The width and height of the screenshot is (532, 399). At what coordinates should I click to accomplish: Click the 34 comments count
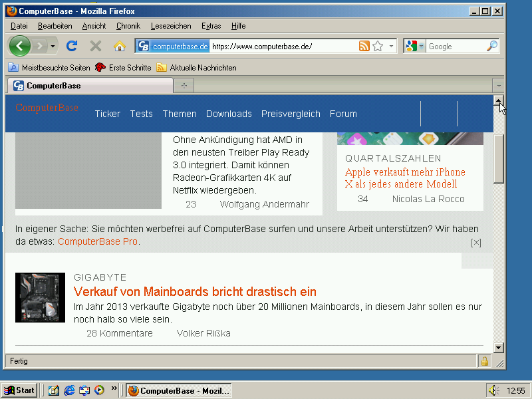coord(362,199)
